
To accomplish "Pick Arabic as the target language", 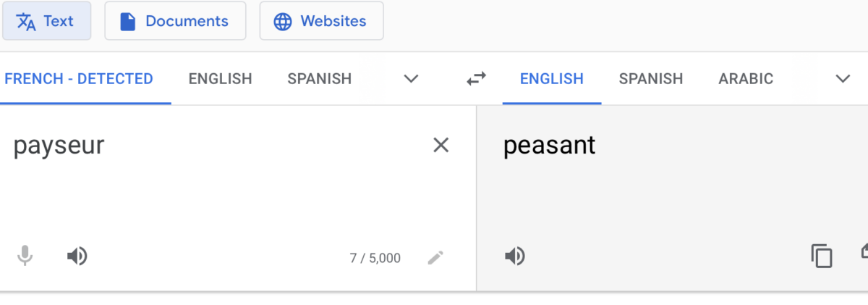I will [x=746, y=79].
